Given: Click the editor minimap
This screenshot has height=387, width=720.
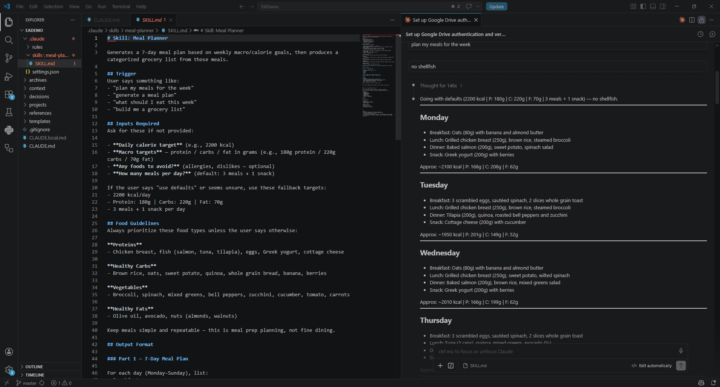Looking at the screenshot, I should coord(379,76).
